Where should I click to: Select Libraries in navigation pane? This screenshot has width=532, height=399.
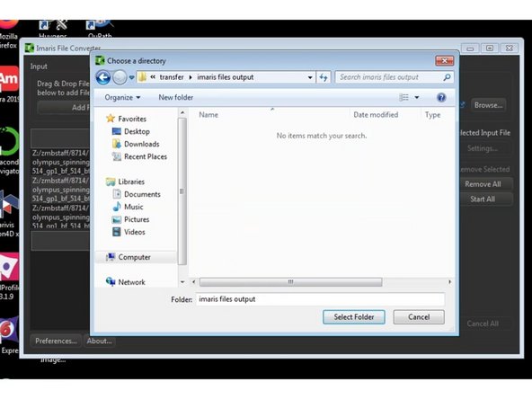pos(125,182)
